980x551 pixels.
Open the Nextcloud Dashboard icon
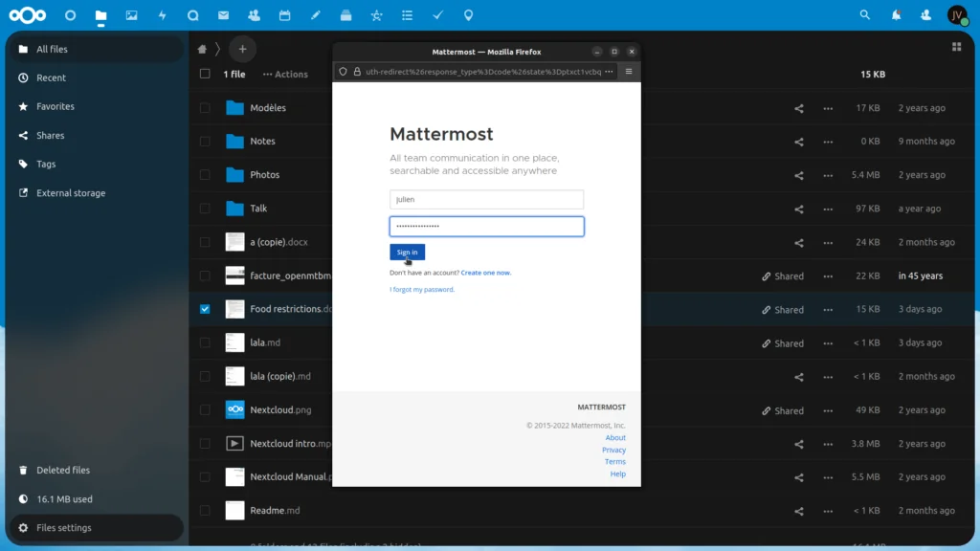click(x=70, y=15)
